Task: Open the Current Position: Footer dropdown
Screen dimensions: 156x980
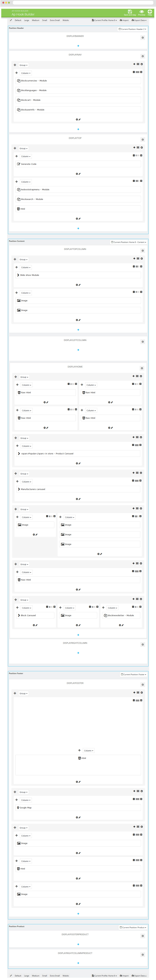Action: pyautogui.click(x=134, y=675)
